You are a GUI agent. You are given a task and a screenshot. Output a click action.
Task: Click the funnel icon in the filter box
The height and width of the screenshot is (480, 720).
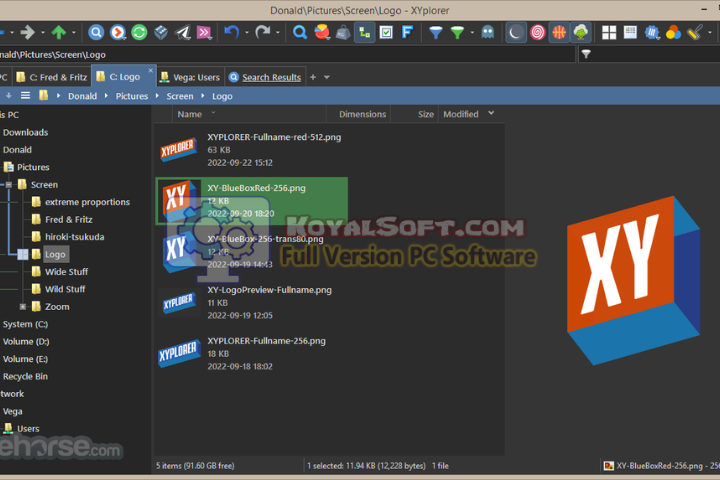[x=586, y=54]
